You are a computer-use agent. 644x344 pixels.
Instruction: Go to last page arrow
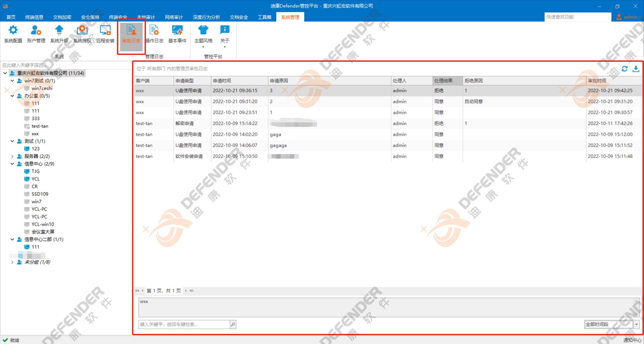point(191,291)
